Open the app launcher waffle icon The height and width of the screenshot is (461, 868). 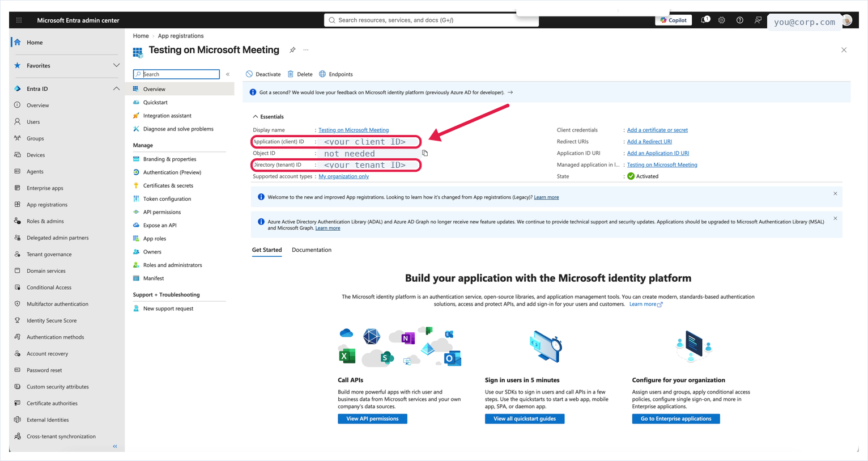point(19,20)
